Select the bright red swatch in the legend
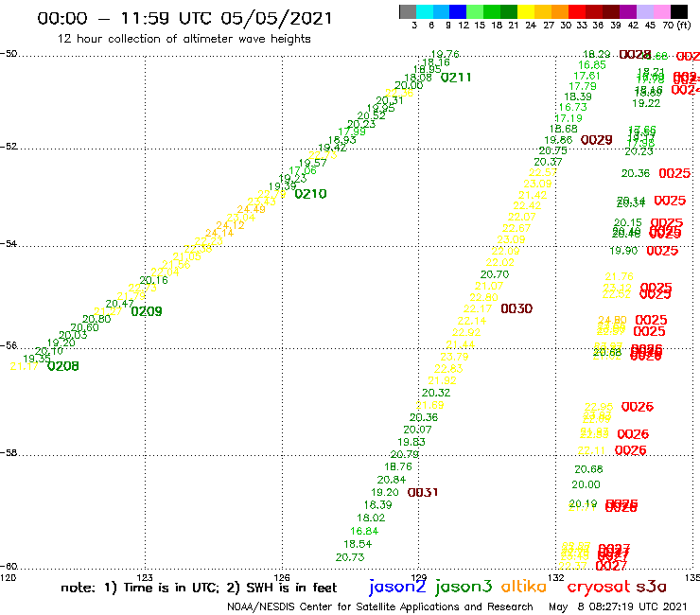This screenshot has height=615, width=700. pyautogui.click(x=577, y=11)
